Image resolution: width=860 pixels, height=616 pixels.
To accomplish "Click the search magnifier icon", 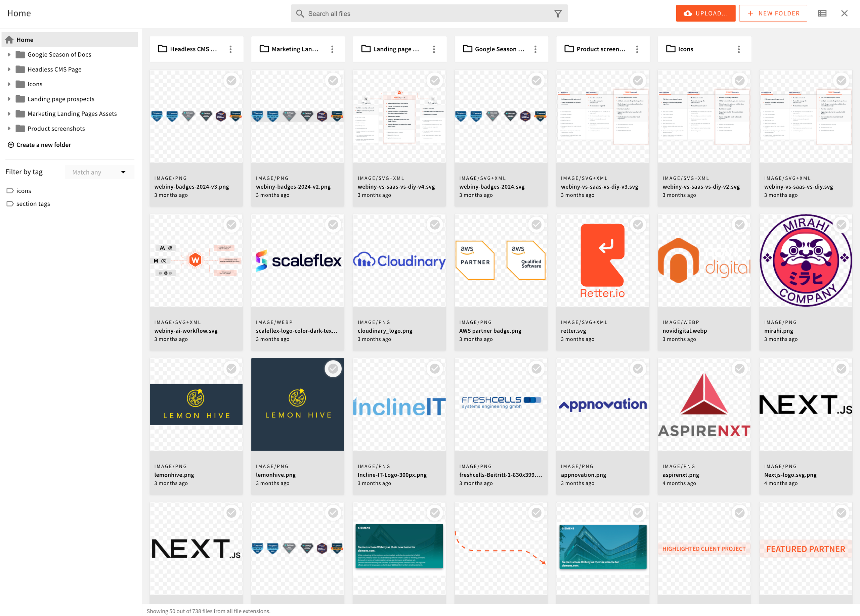I will click(300, 14).
